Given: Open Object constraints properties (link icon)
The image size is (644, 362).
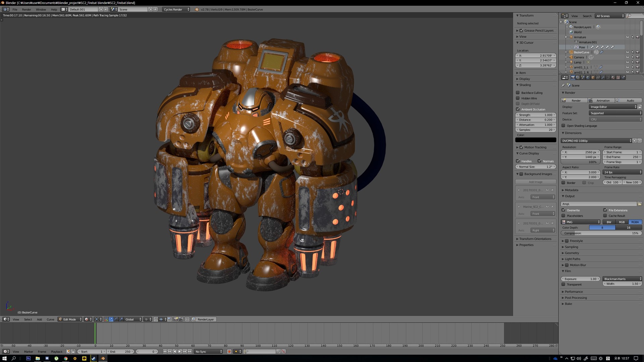Looking at the screenshot, I should coord(598,77).
